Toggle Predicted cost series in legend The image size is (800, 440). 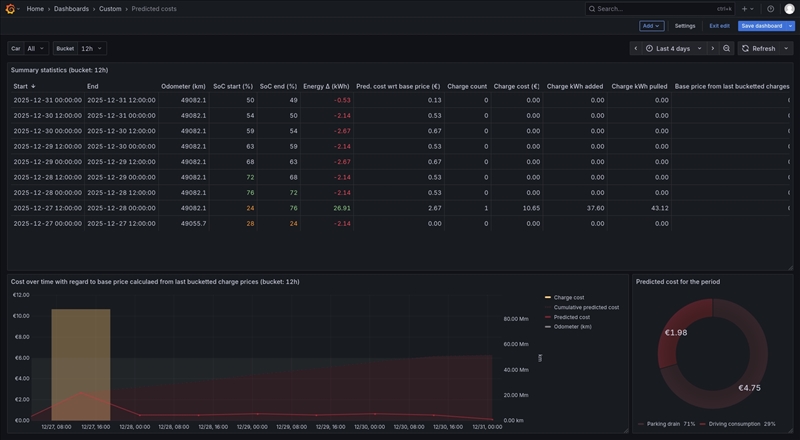coord(571,317)
